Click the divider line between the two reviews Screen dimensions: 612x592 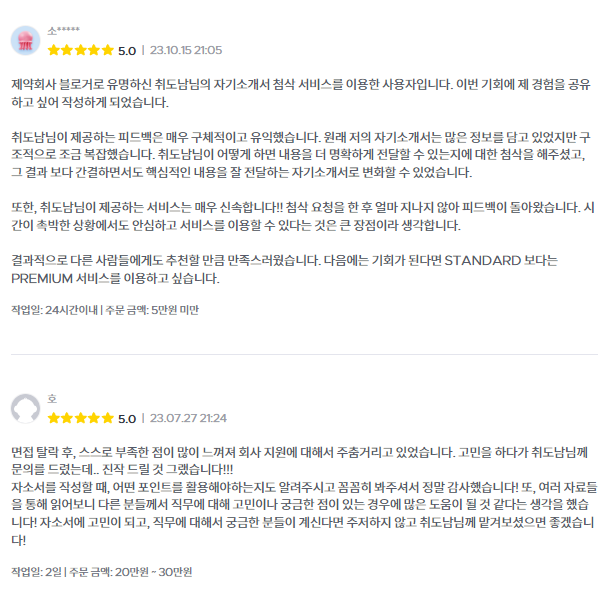pos(304,354)
